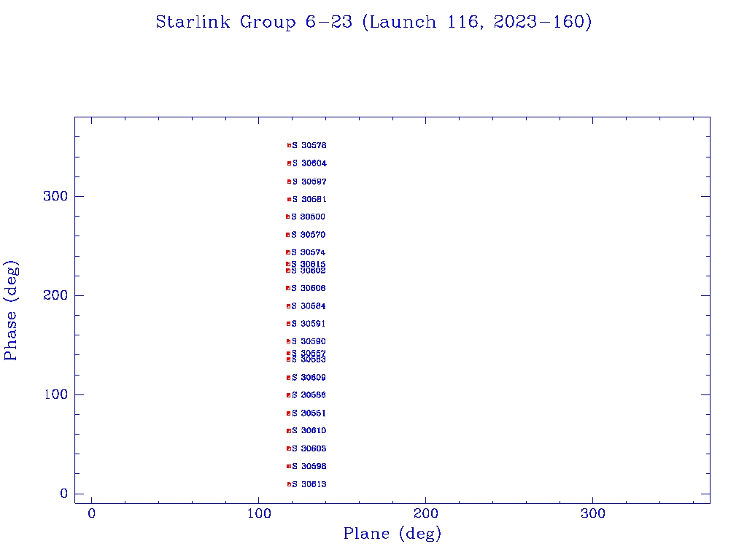Click the 0 tick on Plane axis
747x560 pixels.
91,513
